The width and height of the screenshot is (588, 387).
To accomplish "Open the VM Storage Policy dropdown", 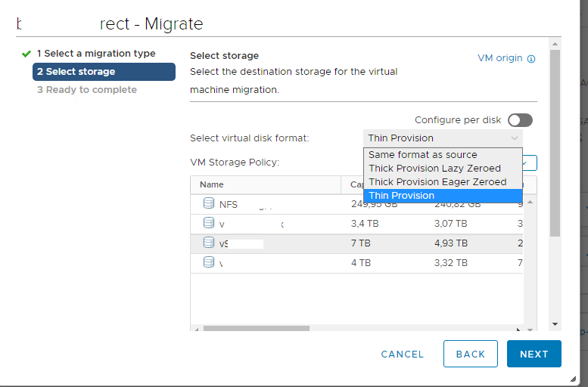I will 530,163.
